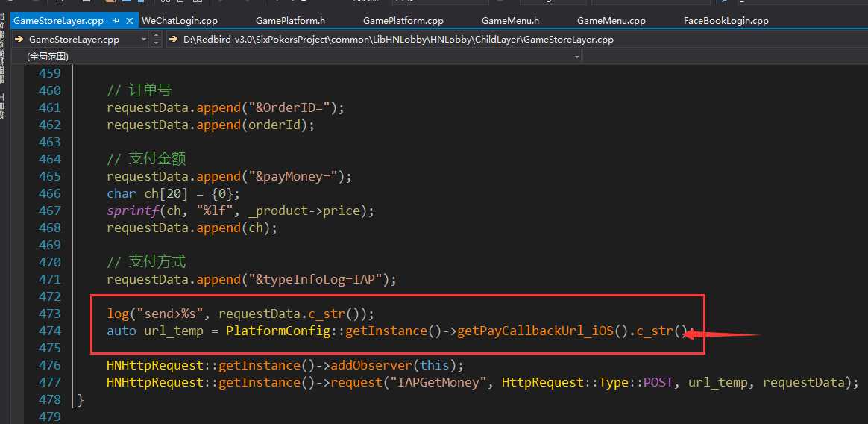Image resolution: width=868 pixels, height=424 pixels.
Task: Click HttpRequest::Type on line 477
Action: (x=565, y=382)
